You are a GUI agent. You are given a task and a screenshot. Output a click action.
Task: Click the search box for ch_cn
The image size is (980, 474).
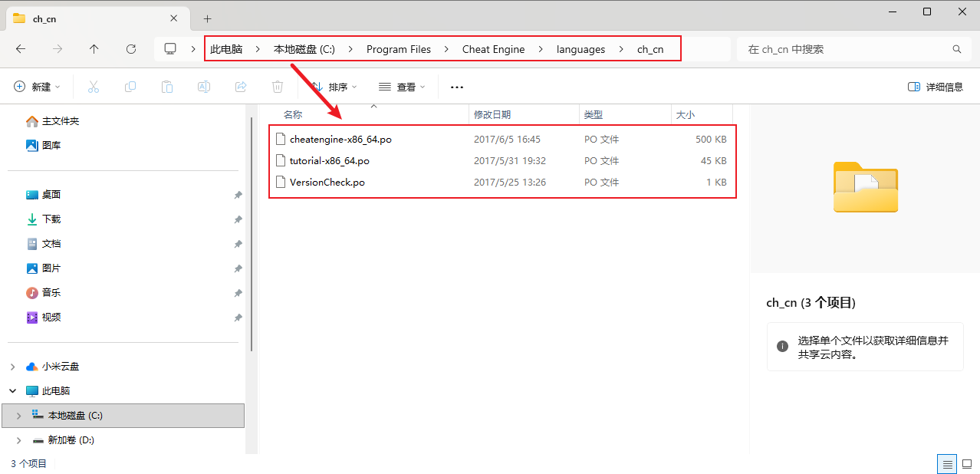[844, 49]
